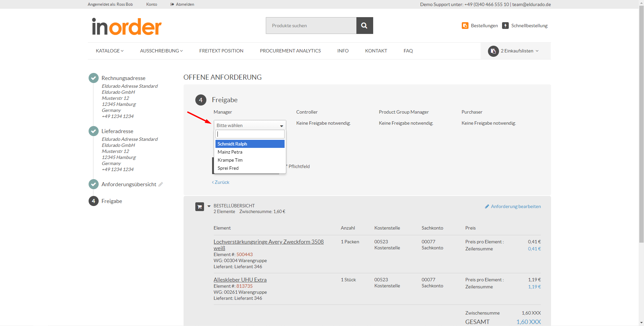Open the FAQ menu item
The height and width of the screenshot is (326, 644).
coord(408,51)
